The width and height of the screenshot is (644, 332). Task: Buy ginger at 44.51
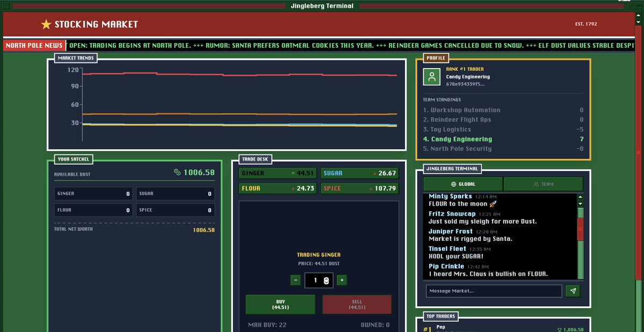click(280, 305)
